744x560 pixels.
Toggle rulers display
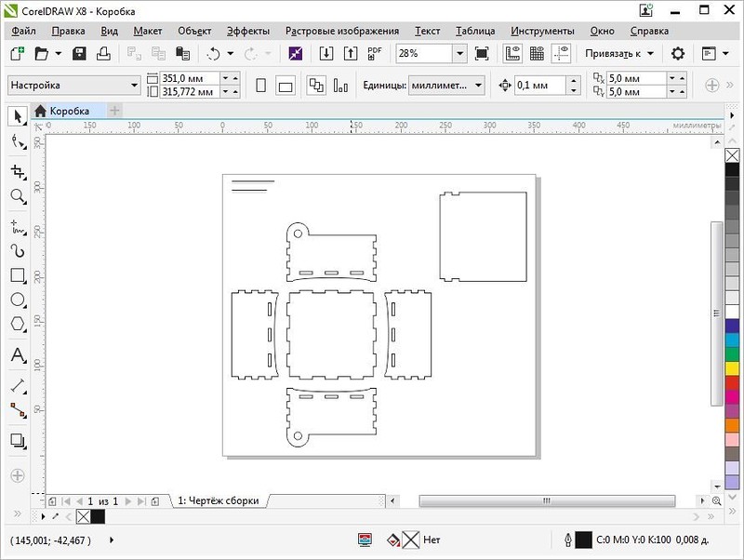512,53
